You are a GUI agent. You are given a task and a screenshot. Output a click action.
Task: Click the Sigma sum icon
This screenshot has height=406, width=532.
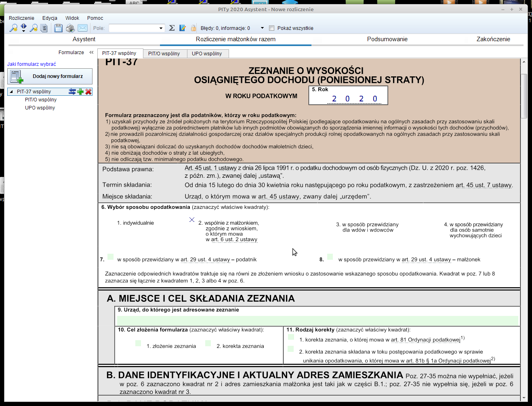point(172,28)
